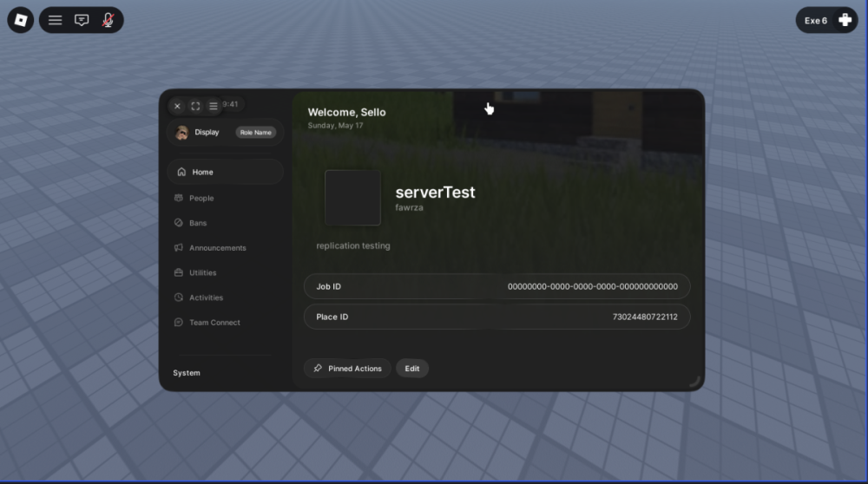Click the plus icon beside Exe 6
868x484 pixels.
[x=845, y=21]
